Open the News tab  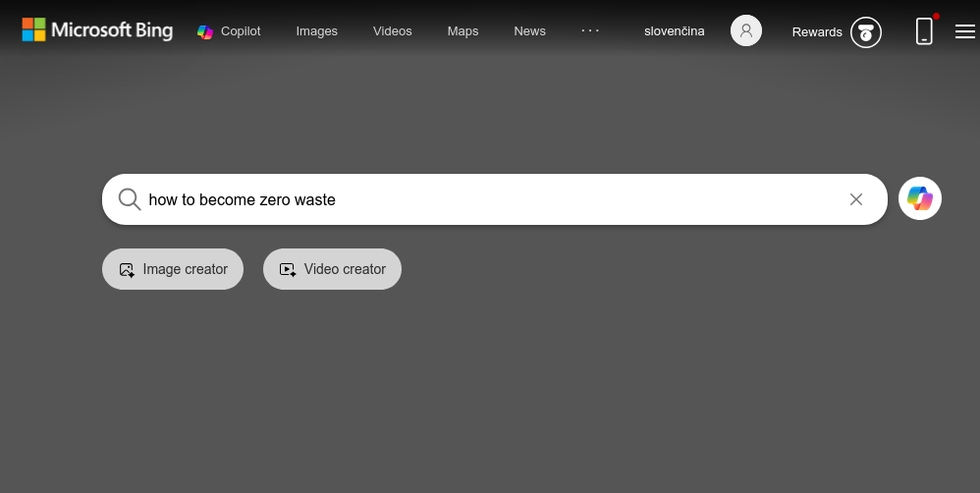click(529, 31)
